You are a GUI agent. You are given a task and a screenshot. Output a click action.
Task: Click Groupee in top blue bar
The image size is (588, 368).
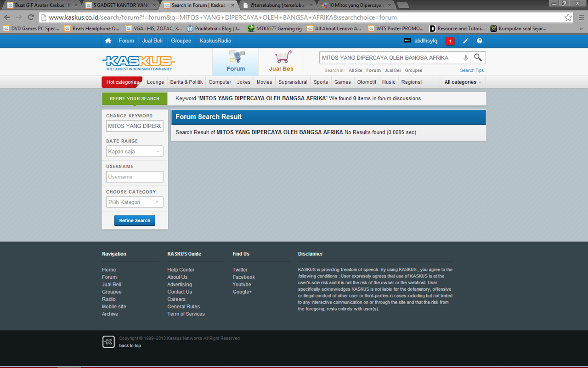coord(181,41)
